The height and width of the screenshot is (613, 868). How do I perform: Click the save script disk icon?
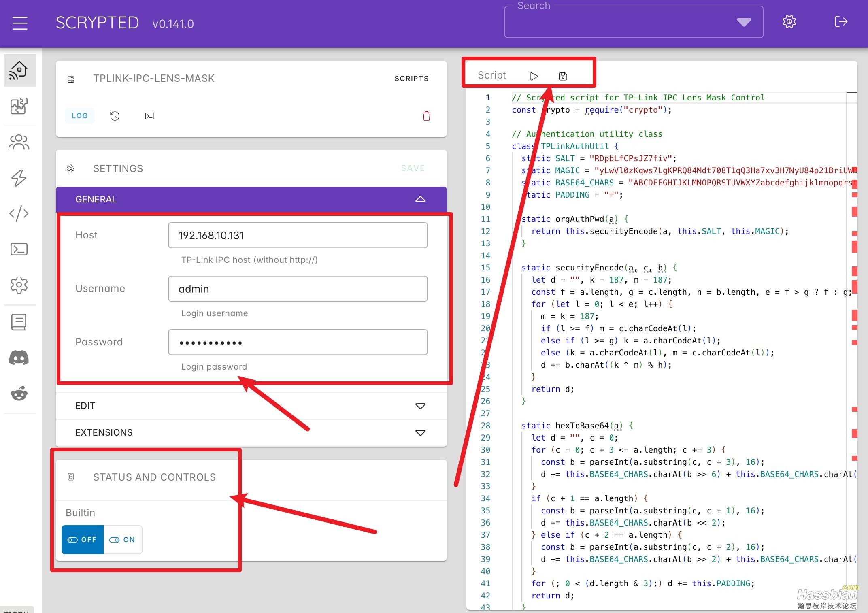click(563, 76)
